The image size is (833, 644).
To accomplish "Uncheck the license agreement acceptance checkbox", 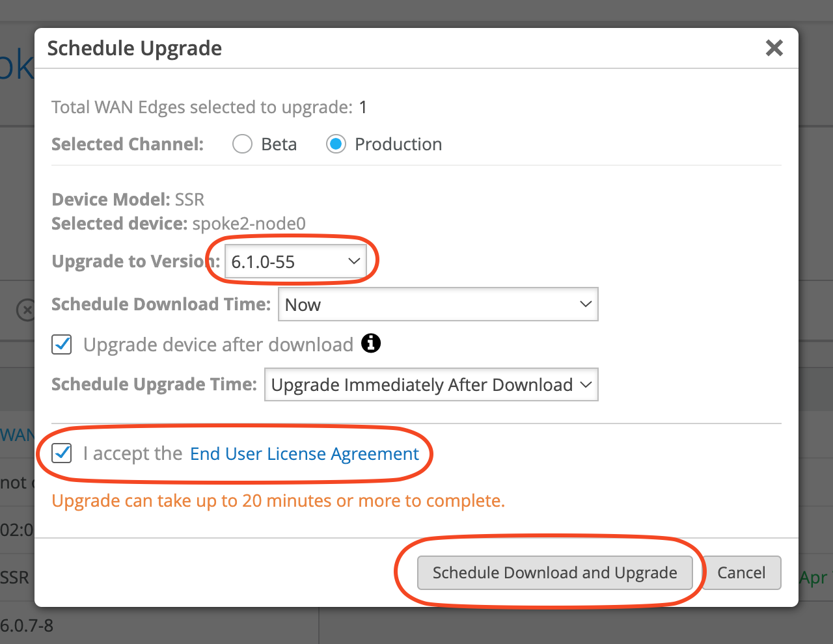I will pos(62,453).
